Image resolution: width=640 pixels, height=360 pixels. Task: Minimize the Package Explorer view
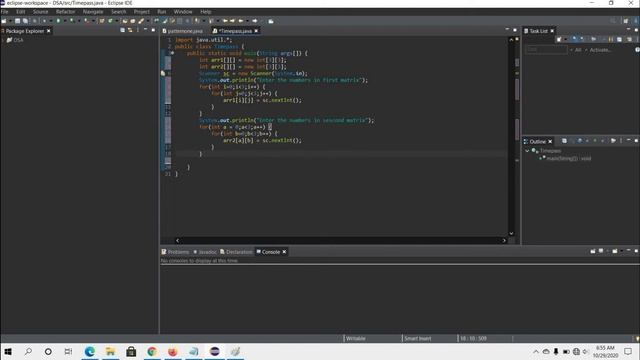(146, 30)
